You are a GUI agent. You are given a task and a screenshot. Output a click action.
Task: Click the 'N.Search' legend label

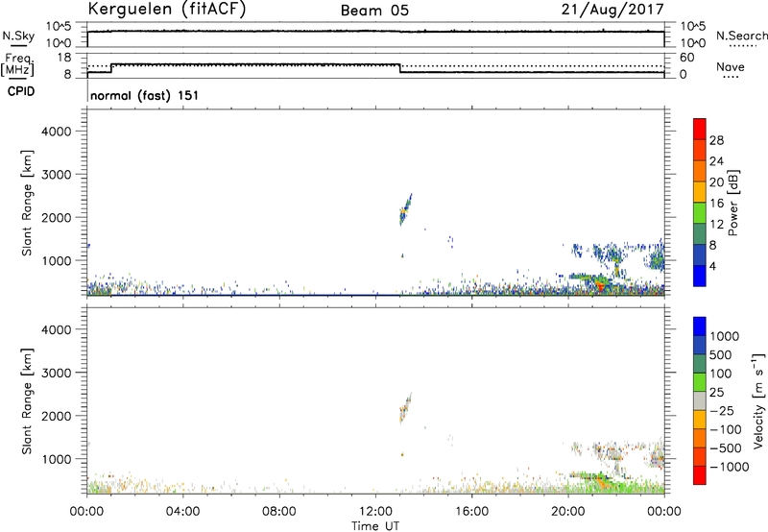pos(741,36)
